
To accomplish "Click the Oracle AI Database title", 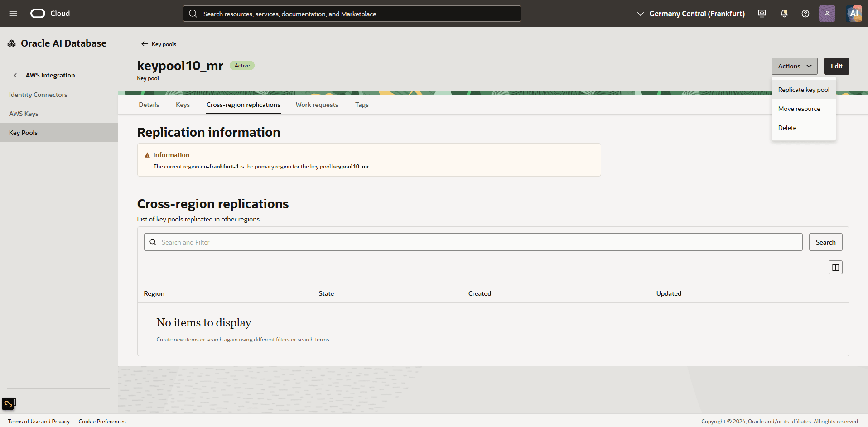I will click(64, 43).
